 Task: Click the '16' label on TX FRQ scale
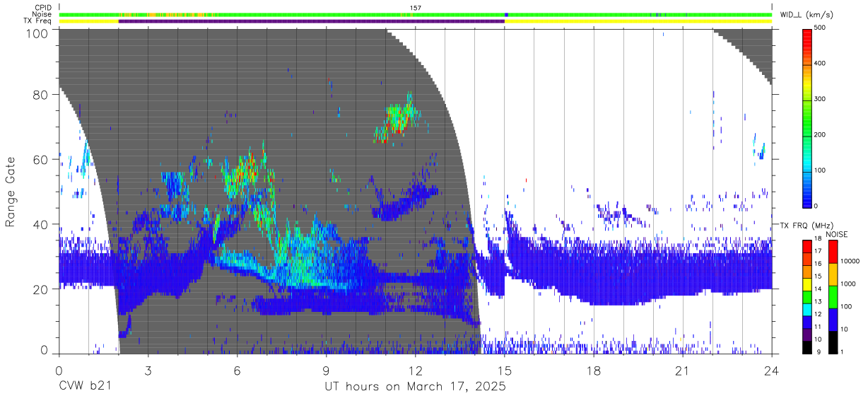pyautogui.click(x=819, y=264)
